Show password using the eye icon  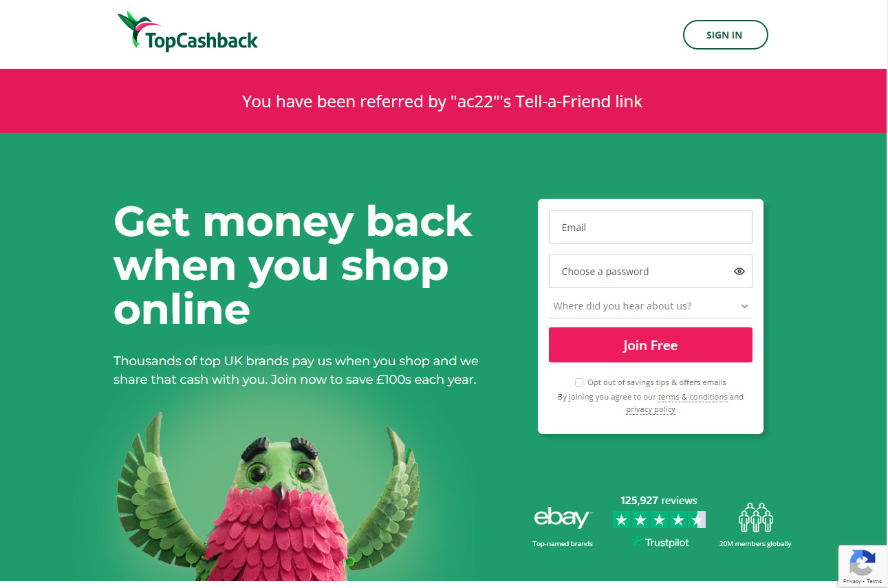coord(739,272)
